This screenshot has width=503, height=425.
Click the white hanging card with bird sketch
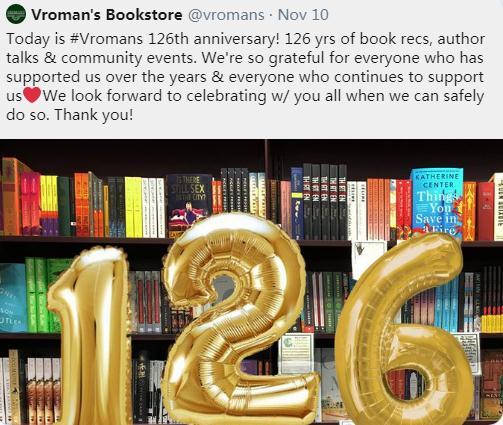point(369,258)
